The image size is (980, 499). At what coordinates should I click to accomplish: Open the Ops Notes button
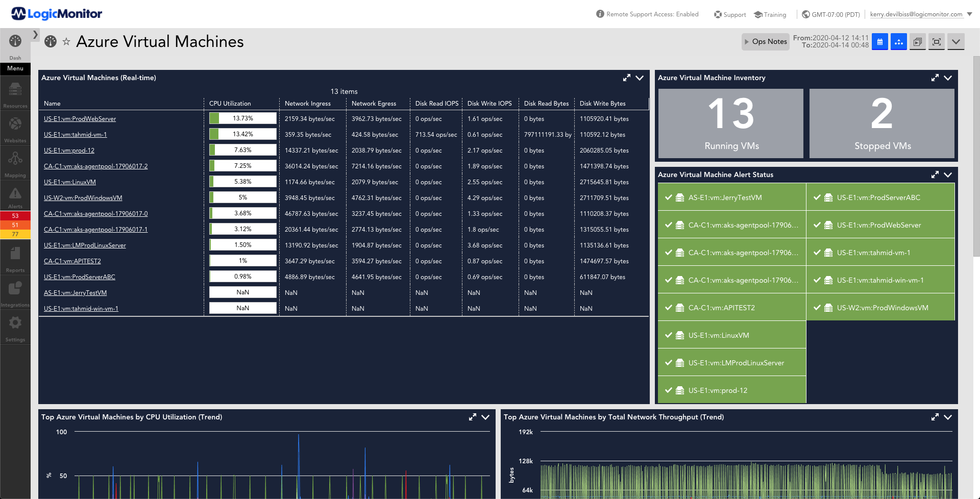[765, 41]
